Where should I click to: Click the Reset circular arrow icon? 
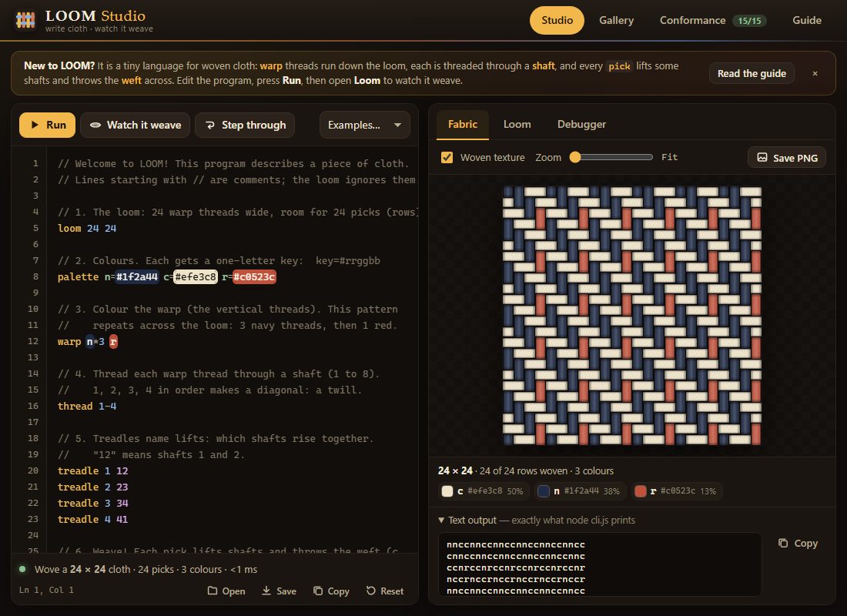[x=370, y=591]
